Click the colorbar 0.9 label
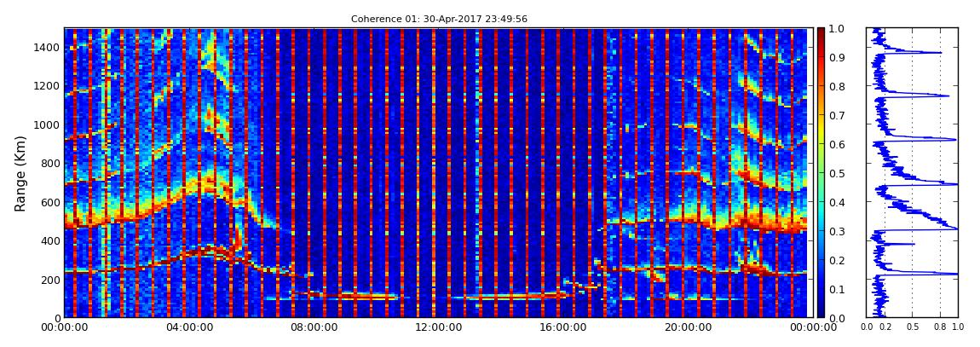Image resolution: width=980 pixels, height=347 pixels. pos(836,57)
